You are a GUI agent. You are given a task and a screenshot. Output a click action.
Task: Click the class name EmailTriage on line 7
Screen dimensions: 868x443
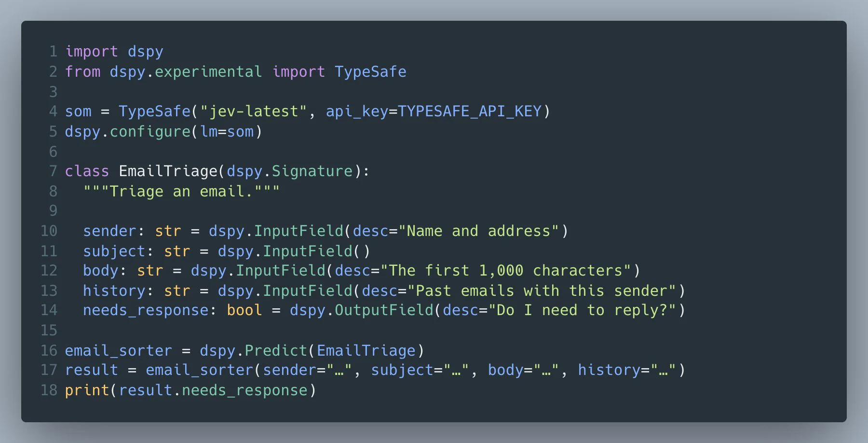tap(168, 171)
